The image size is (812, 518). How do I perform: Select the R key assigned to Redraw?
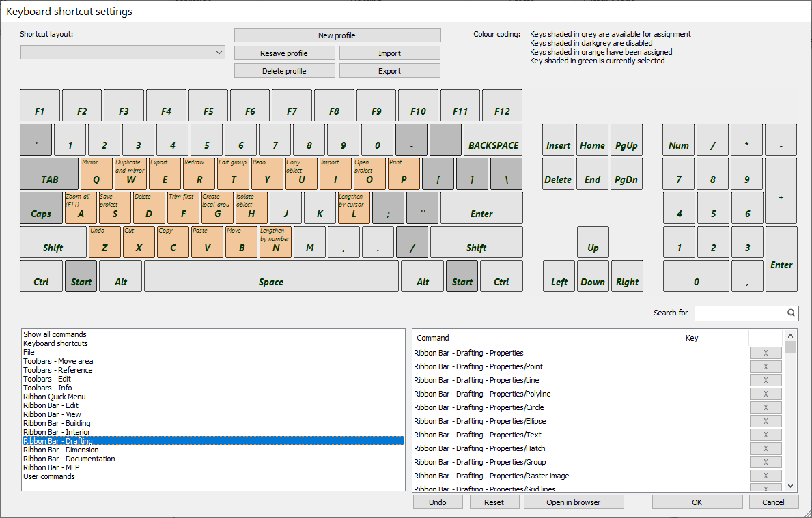pyautogui.click(x=199, y=173)
